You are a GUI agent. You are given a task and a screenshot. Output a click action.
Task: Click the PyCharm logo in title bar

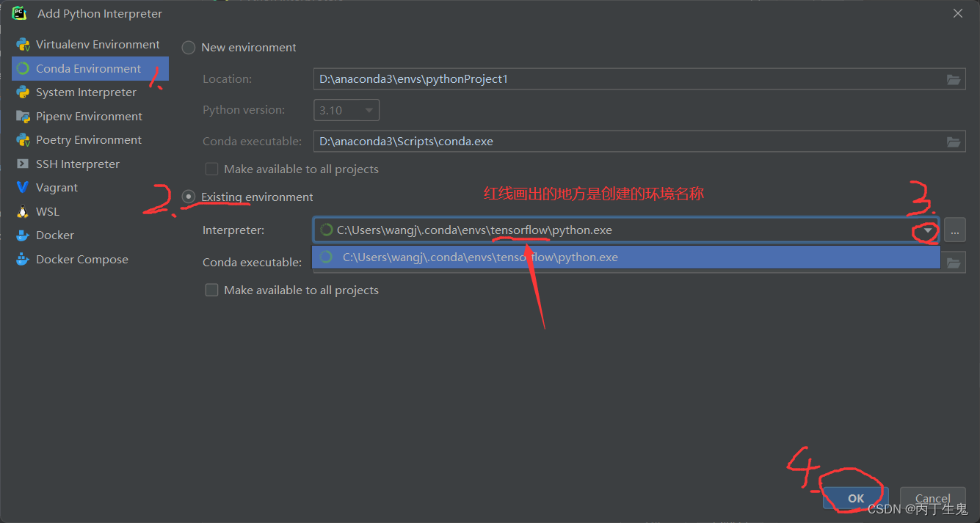(19, 13)
